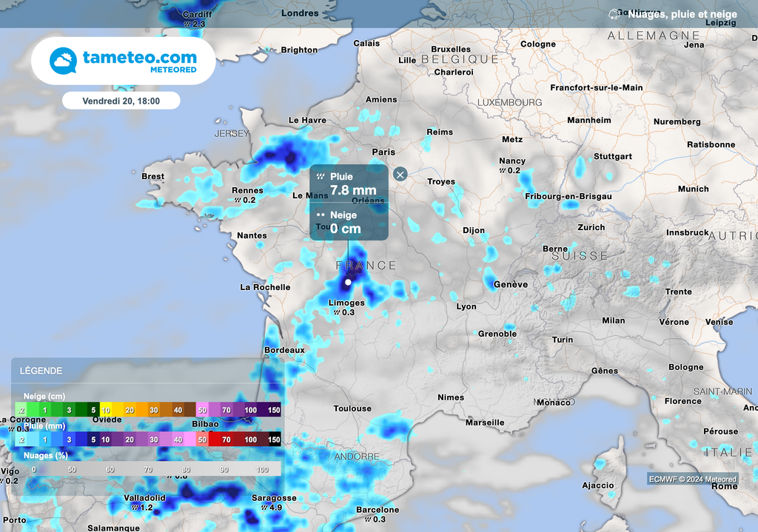Image resolution: width=758 pixels, height=532 pixels.
Task: Click the rain icon beside Cardiff 2.3
Action: tap(187, 24)
